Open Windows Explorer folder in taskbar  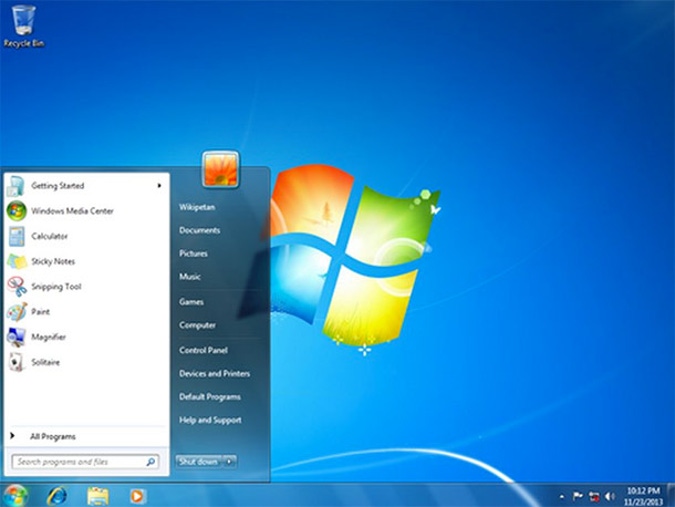[x=98, y=496]
